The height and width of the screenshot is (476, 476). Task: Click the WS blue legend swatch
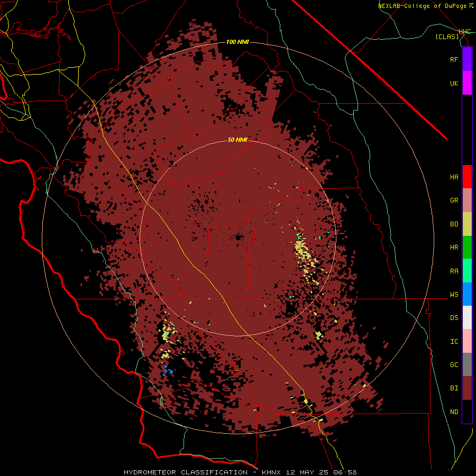[467, 294]
